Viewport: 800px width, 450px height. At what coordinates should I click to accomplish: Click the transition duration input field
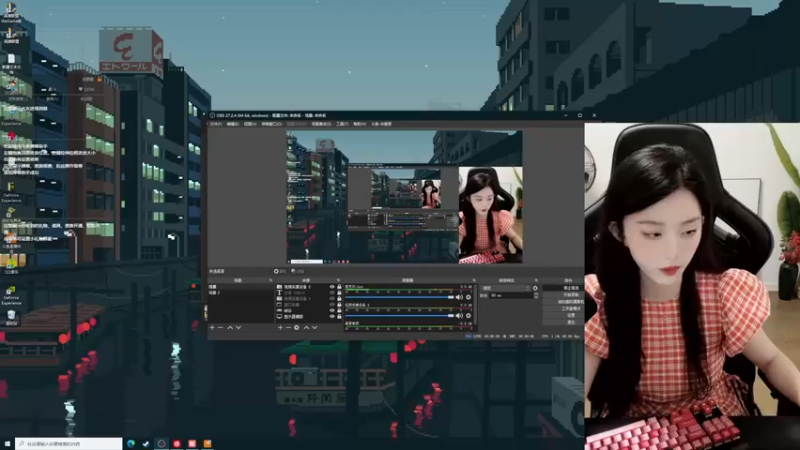coord(512,295)
